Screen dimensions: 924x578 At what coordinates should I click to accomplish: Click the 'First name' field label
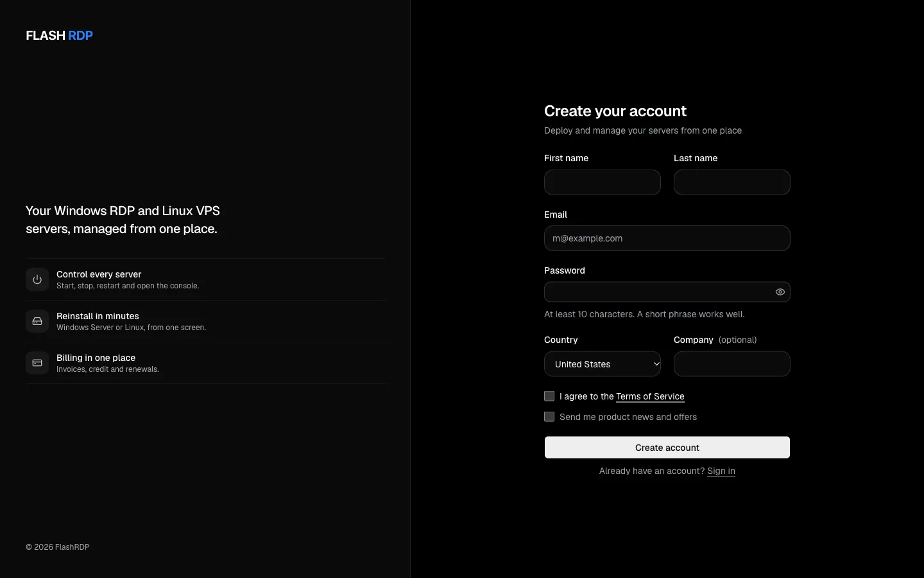(x=566, y=158)
